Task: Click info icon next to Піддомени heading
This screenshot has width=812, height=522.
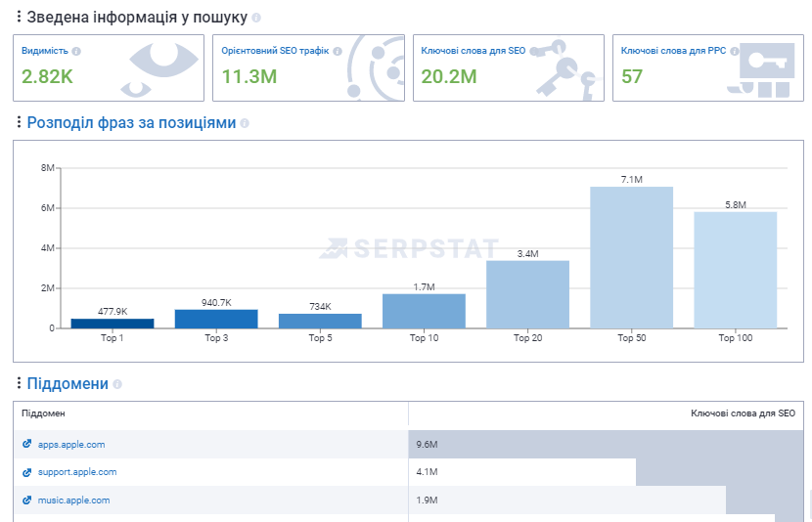Action: pyautogui.click(x=117, y=385)
